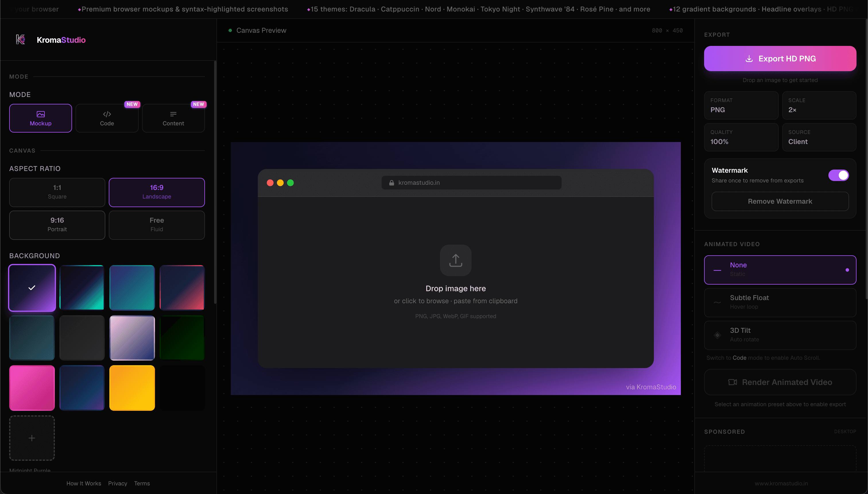
Task: Switch to Content mode
Action: (173, 118)
